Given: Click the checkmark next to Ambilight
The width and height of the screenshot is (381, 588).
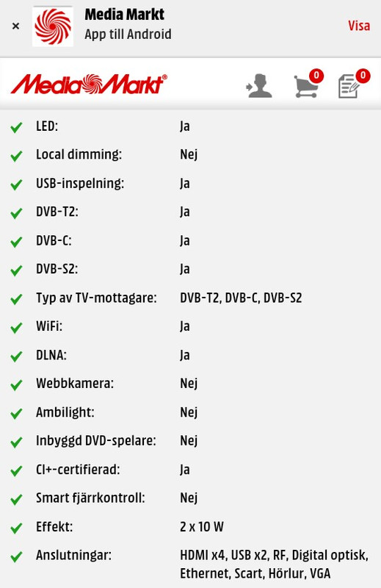Looking at the screenshot, I should click(16, 414).
